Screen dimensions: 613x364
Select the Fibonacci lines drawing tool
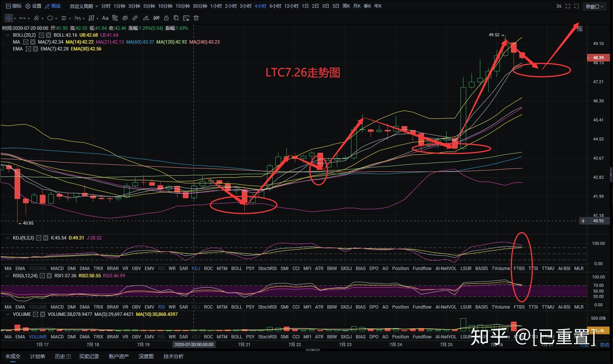[64, 18]
